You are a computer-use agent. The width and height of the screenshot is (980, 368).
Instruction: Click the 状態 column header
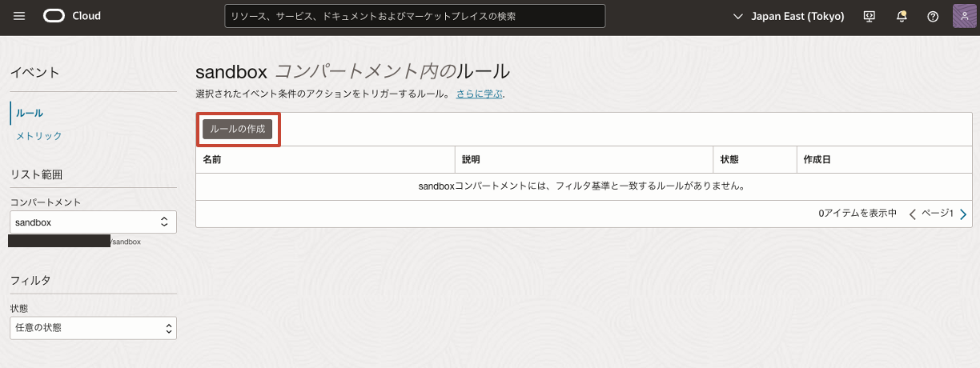[729, 160]
